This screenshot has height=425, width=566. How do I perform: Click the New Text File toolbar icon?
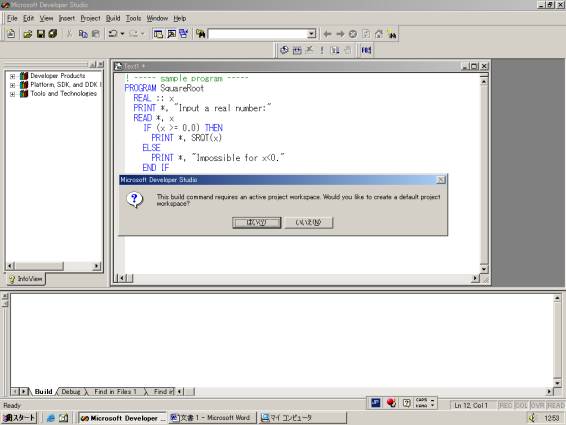pyautogui.click(x=11, y=34)
